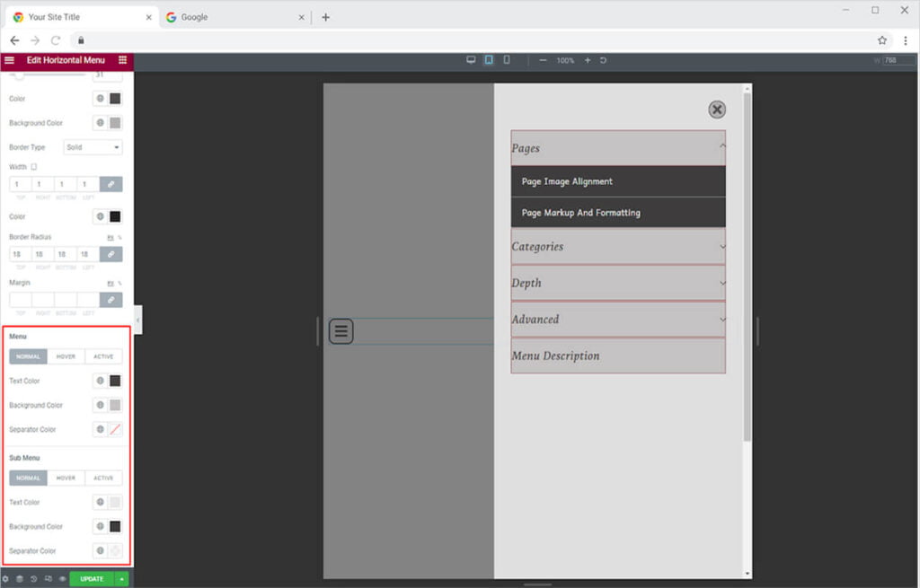Viewport: 920px width, 588px height.
Task: Switch to mobile preview mode
Action: (507, 60)
